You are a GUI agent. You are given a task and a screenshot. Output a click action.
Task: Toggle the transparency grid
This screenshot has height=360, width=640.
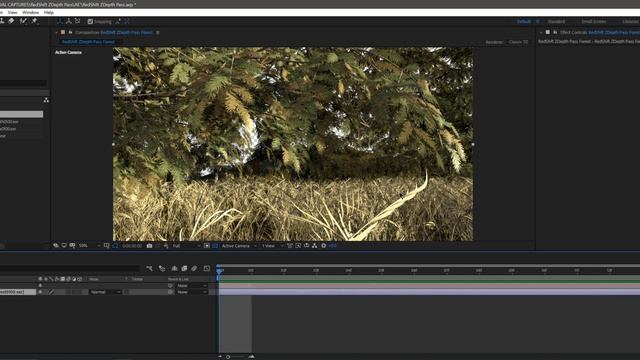215,246
